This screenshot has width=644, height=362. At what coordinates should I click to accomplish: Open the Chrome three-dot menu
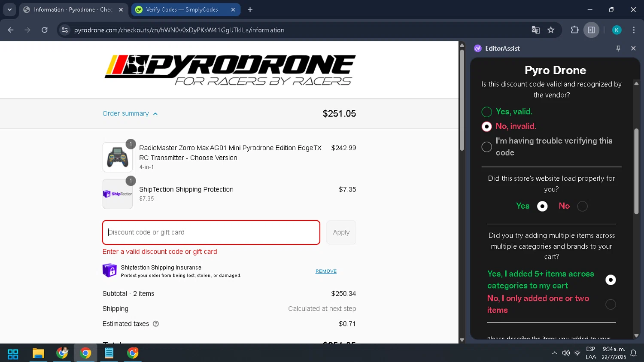pos(634,30)
